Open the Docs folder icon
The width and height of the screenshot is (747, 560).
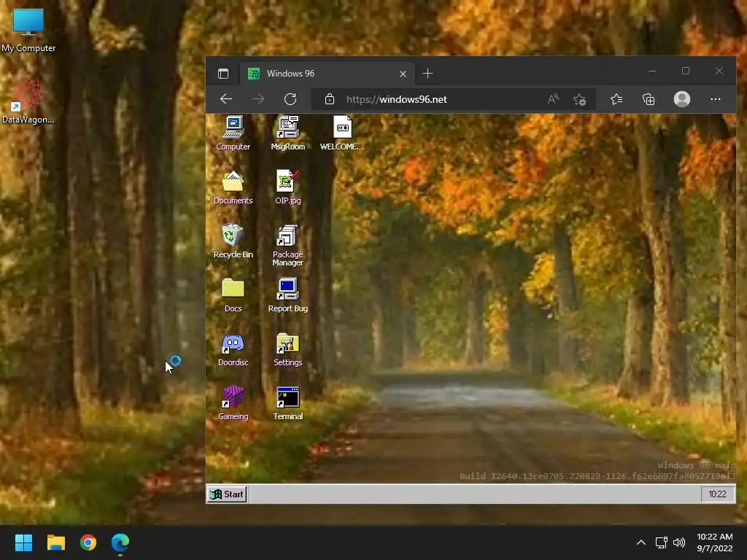[x=233, y=295]
